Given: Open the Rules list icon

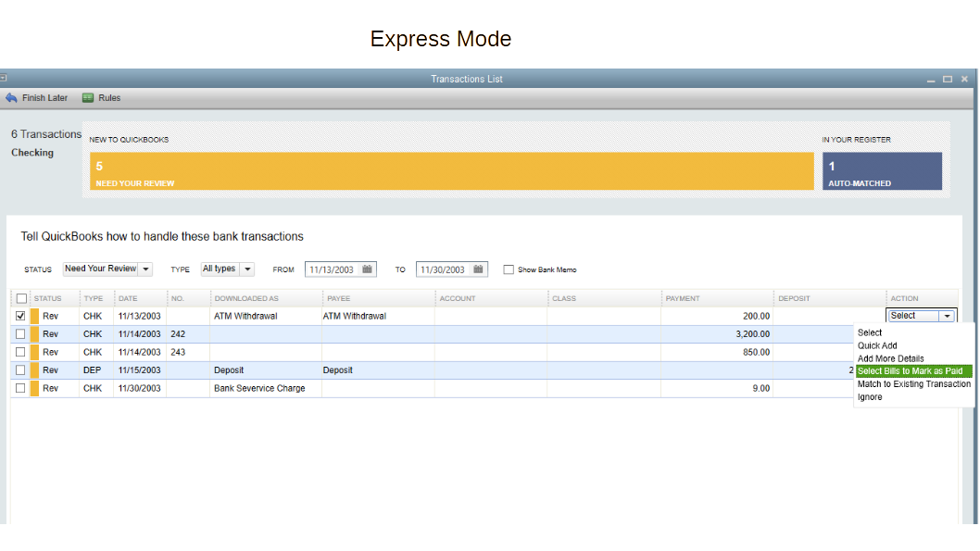Looking at the screenshot, I should click(x=88, y=97).
